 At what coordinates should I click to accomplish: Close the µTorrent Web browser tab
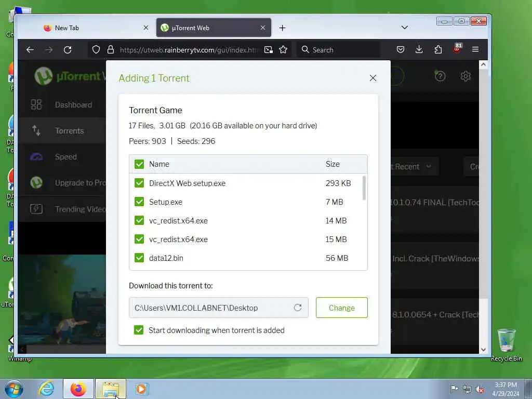coord(262,28)
